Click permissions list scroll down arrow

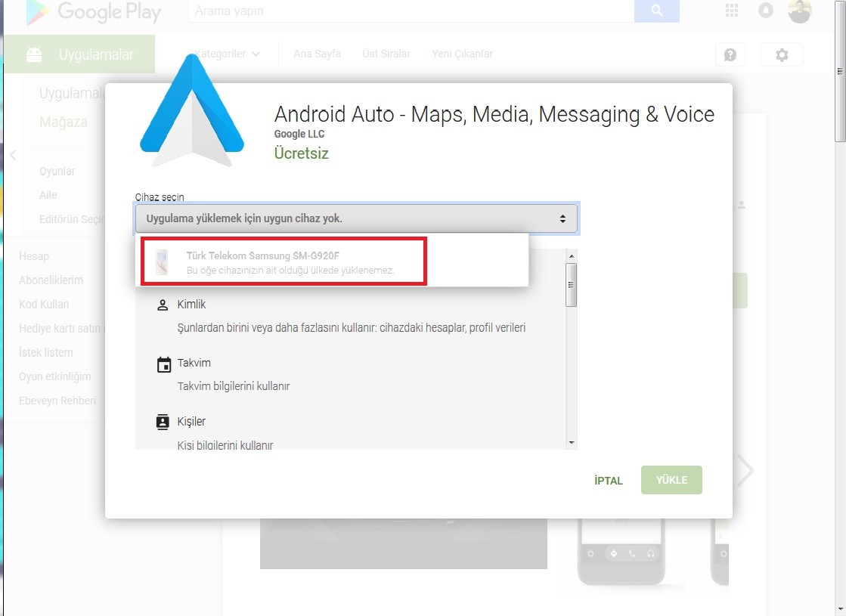coord(572,443)
